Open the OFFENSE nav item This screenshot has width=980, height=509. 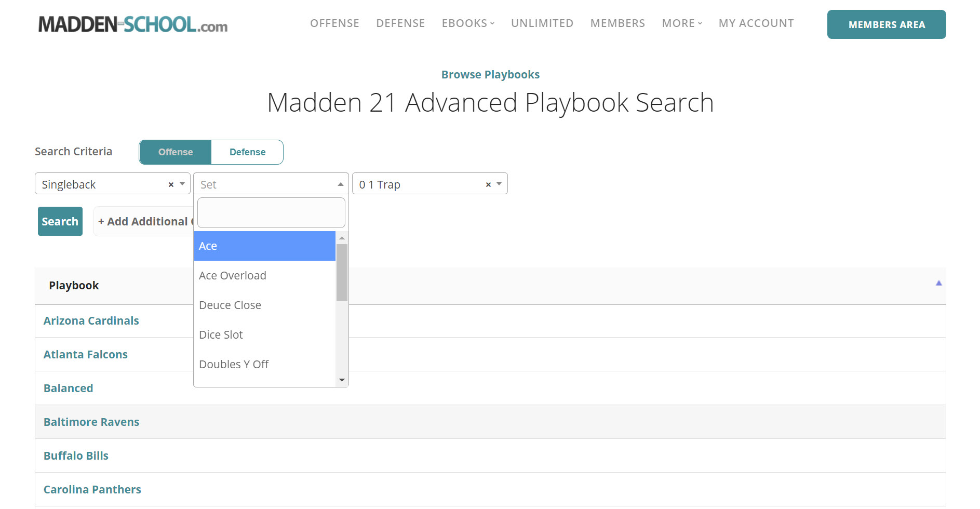[334, 23]
